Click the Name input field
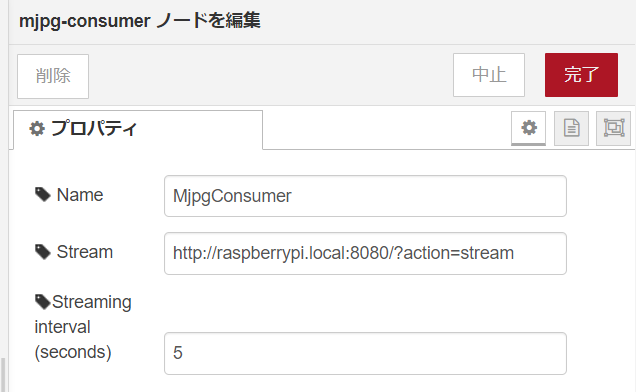636x392 pixels. point(365,196)
